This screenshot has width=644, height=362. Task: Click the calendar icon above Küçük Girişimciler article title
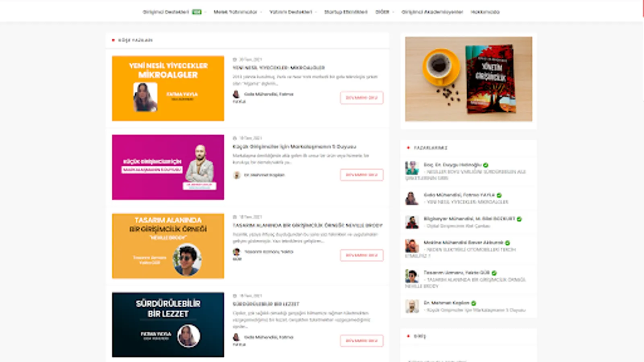pyautogui.click(x=235, y=138)
